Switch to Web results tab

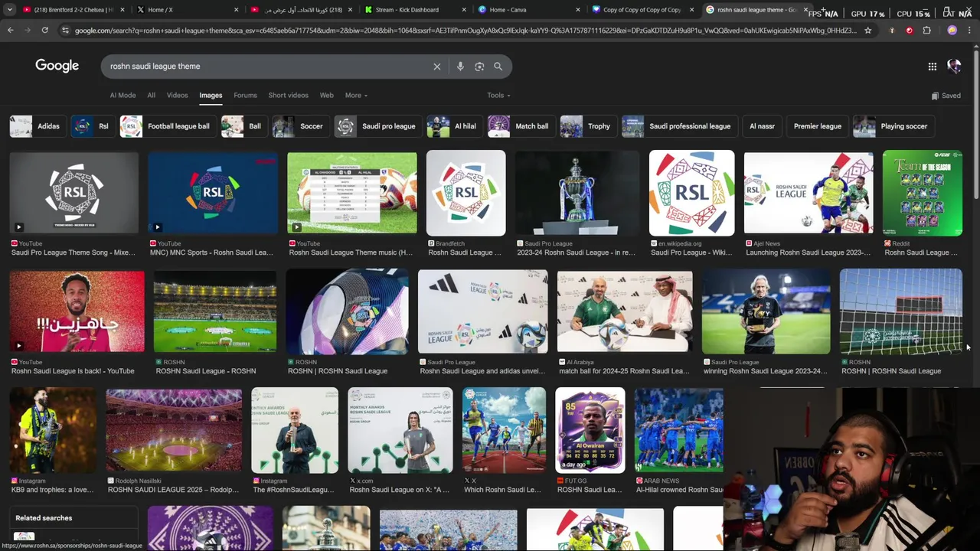tap(326, 96)
